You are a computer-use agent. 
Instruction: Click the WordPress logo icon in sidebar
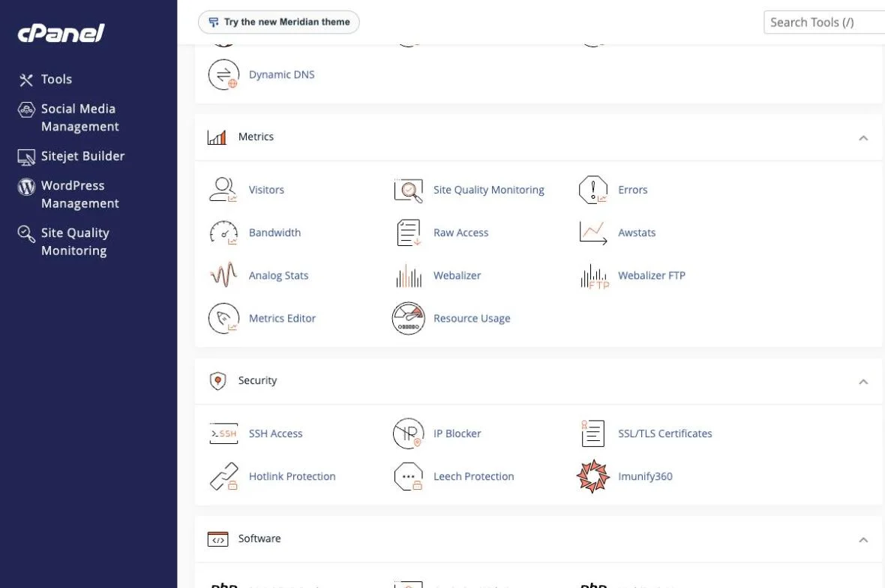26,186
